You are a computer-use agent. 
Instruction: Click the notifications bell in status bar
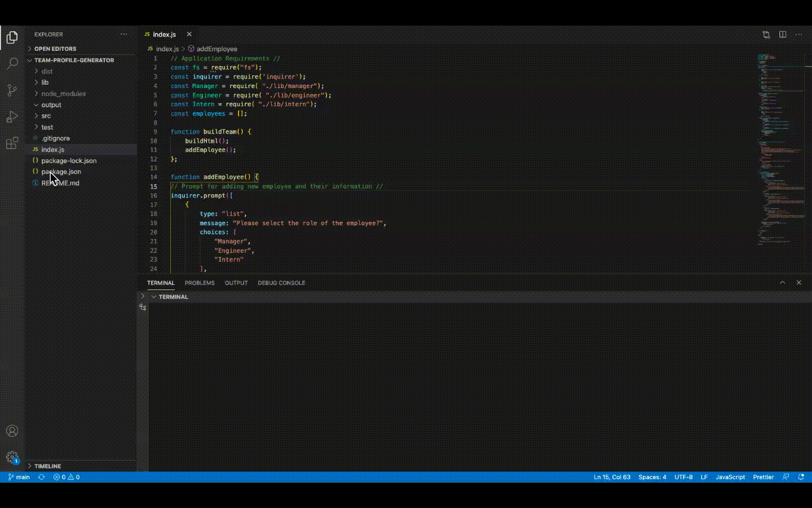pos(801,477)
